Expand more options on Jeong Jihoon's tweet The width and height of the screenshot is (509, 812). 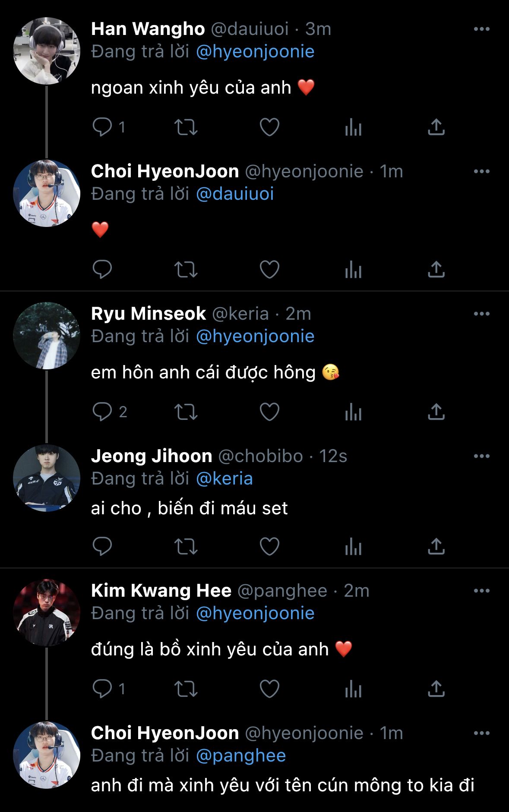pyautogui.click(x=481, y=456)
